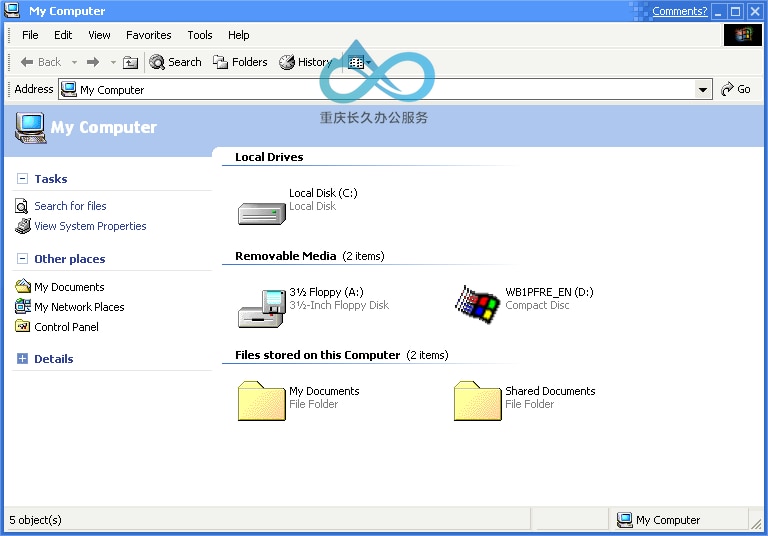Click the History toolbar button
Viewport: 768px width, 536px height.
[305, 62]
